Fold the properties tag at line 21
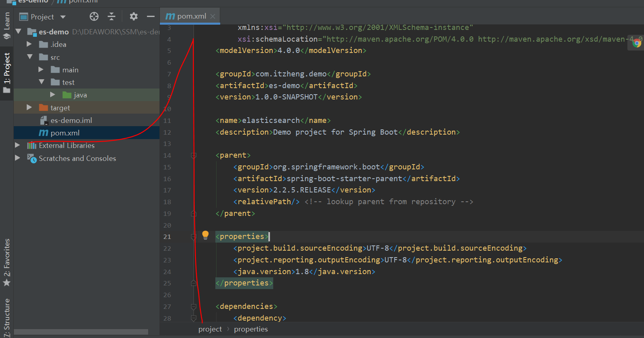Screen dimensions: 644x338 click(193, 237)
